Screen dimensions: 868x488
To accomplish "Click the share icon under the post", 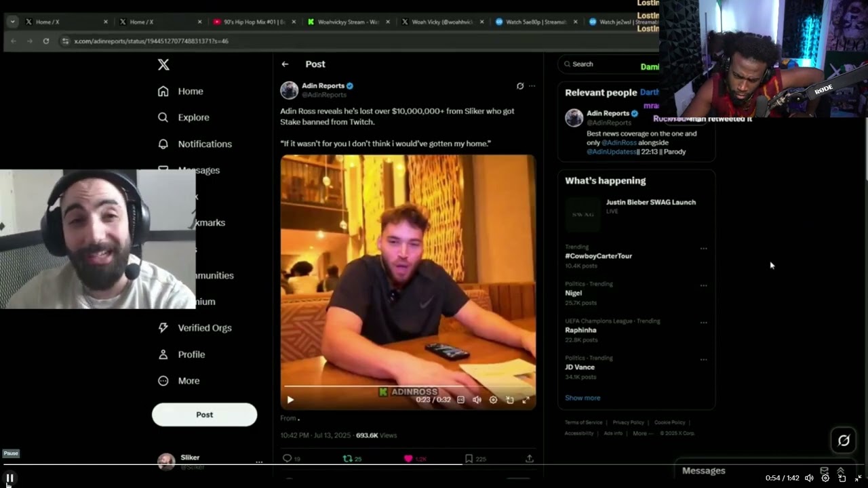I will pos(530,459).
